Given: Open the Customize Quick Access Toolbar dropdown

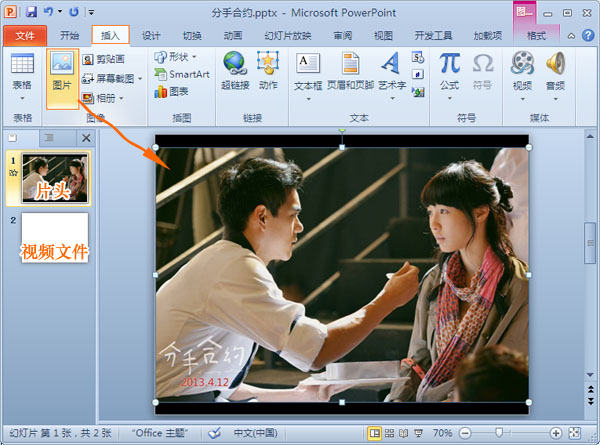Looking at the screenshot, I should 91,12.
